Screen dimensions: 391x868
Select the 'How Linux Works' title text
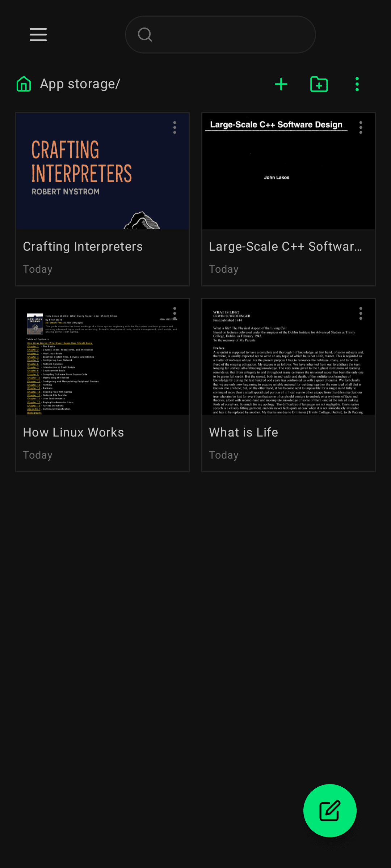click(x=73, y=433)
